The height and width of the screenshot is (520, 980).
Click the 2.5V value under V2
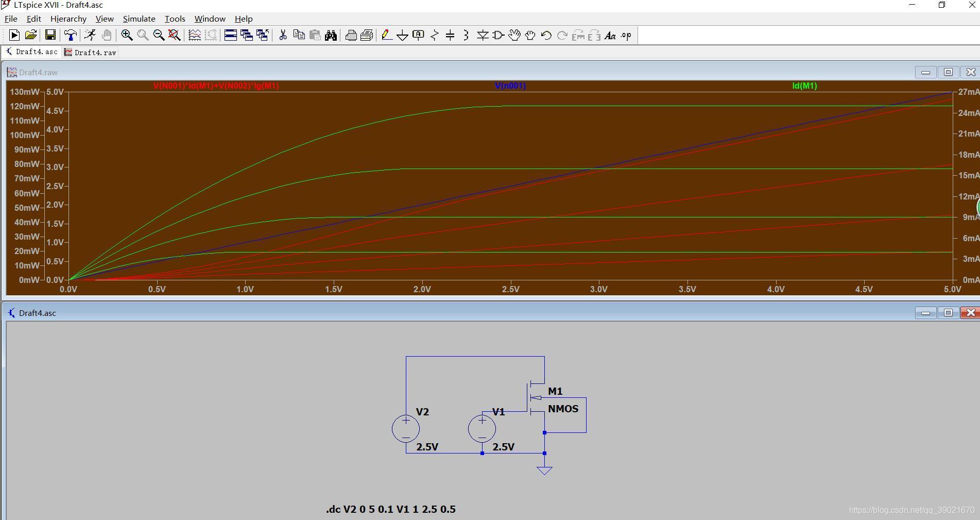tap(427, 447)
